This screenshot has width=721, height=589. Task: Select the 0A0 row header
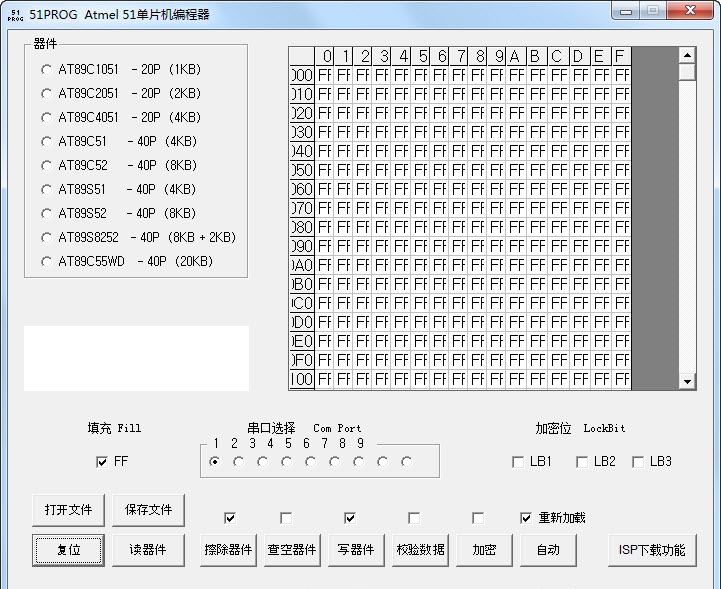coord(302,265)
